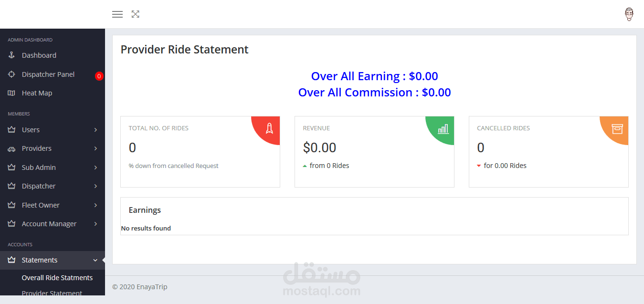The image size is (644, 304).
Task: Click the red rocket icon on rides card
Action: pos(269,127)
